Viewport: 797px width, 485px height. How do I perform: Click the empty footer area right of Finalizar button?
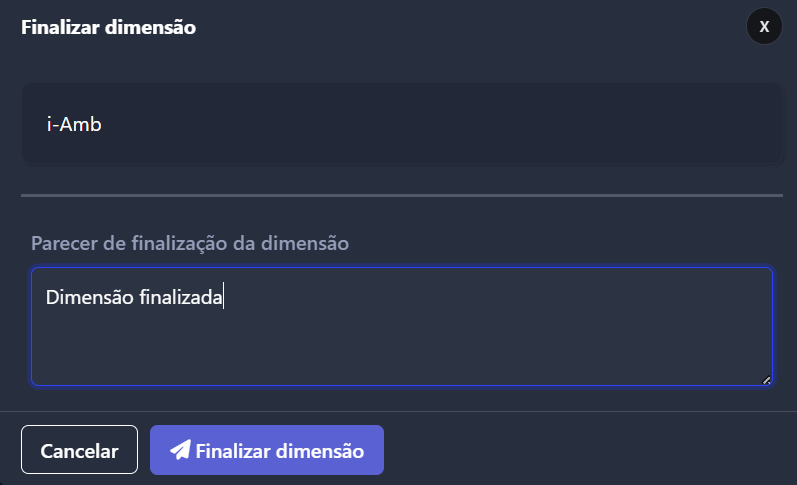(x=590, y=450)
